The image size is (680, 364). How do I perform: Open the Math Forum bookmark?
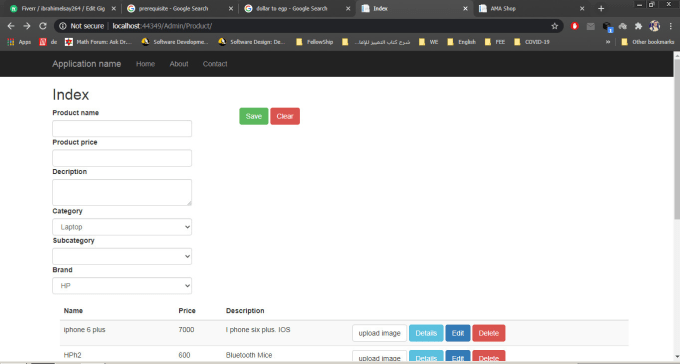coord(98,42)
